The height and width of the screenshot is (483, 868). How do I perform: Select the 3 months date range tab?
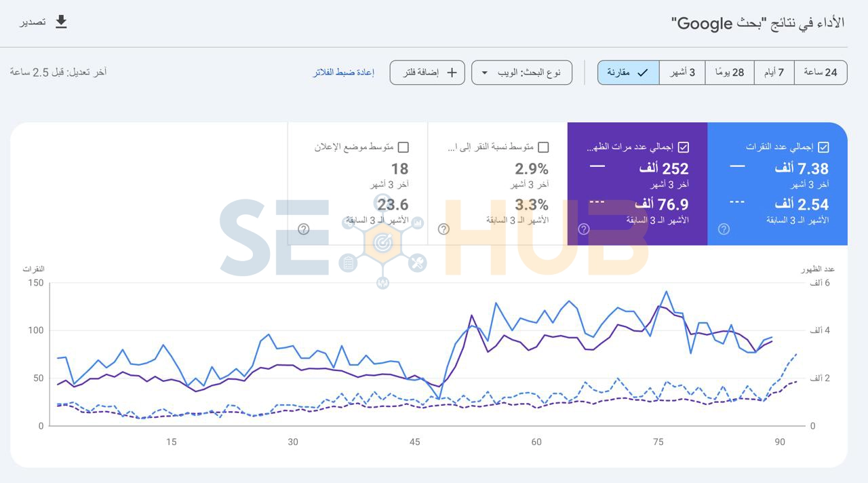(682, 73)
